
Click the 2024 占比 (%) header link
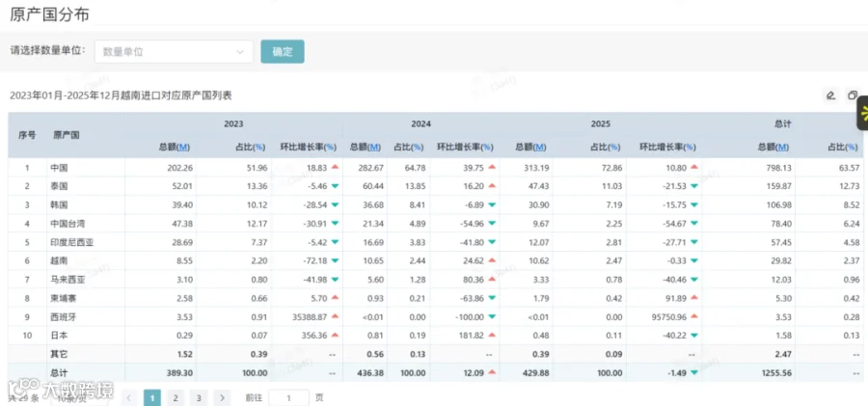point(418,148)
